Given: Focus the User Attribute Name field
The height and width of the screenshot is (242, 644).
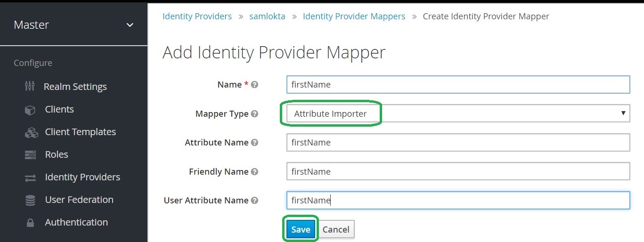Looking at the screenshot, I should tap(458, 200).
